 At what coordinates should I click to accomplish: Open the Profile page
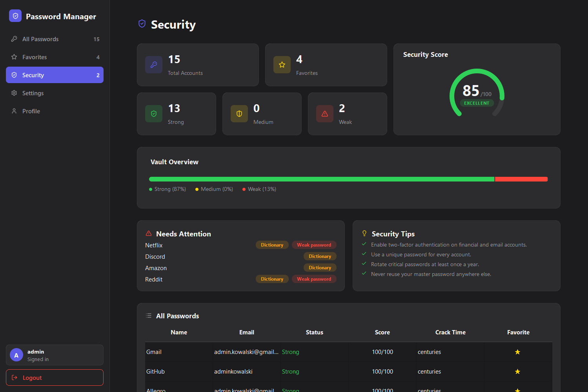point(55,111)
